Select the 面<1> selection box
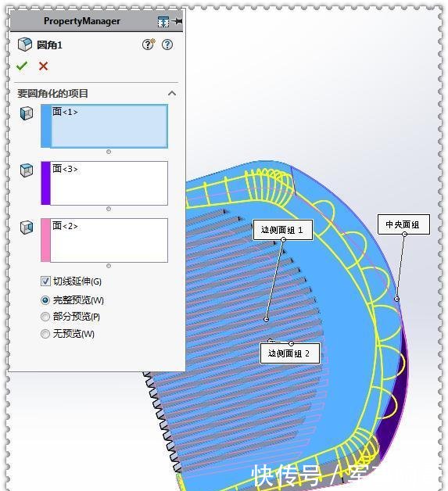 pyautogui.click(x=109, y=126)
